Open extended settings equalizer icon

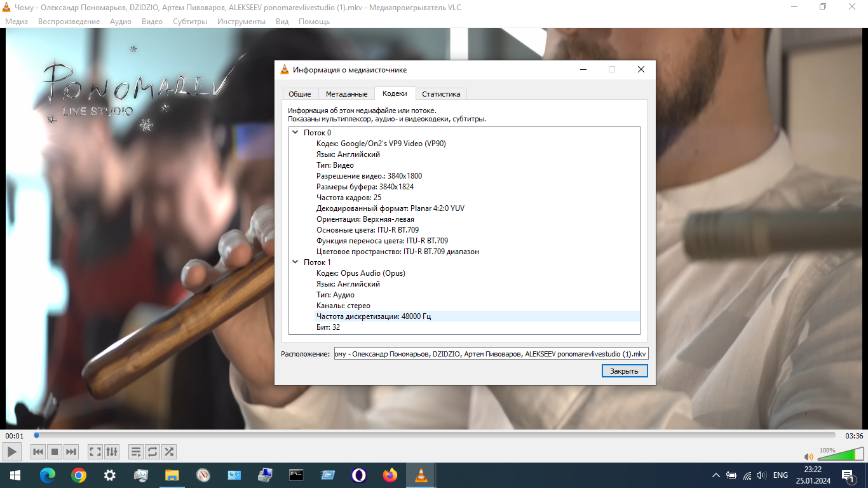click(112, 452)
